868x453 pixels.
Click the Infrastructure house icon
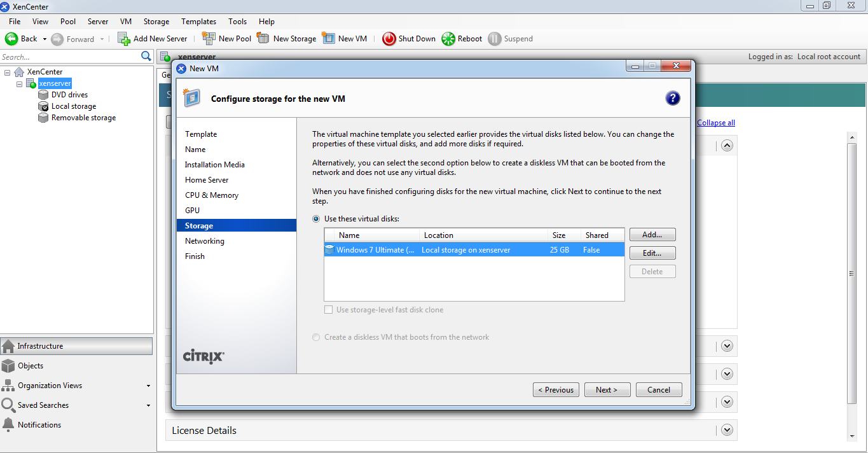8,346
